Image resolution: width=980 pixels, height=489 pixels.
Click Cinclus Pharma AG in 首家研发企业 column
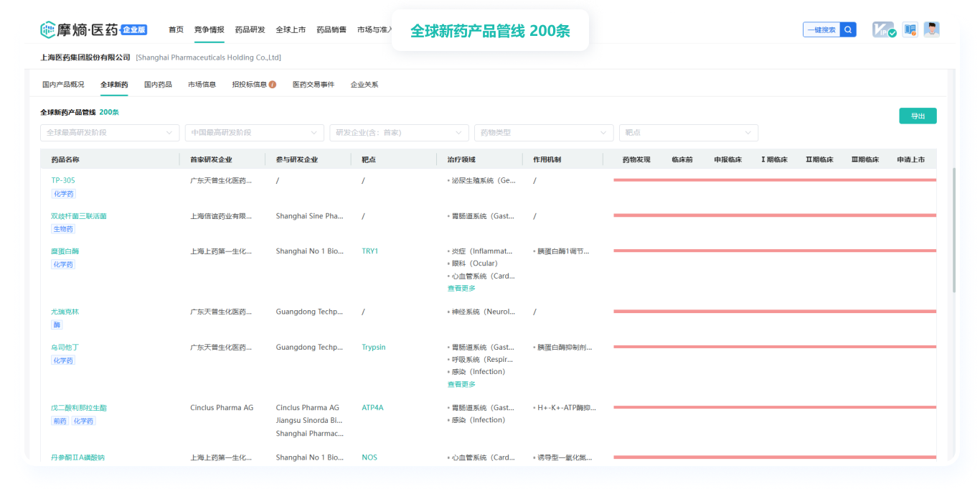(222, 408)
